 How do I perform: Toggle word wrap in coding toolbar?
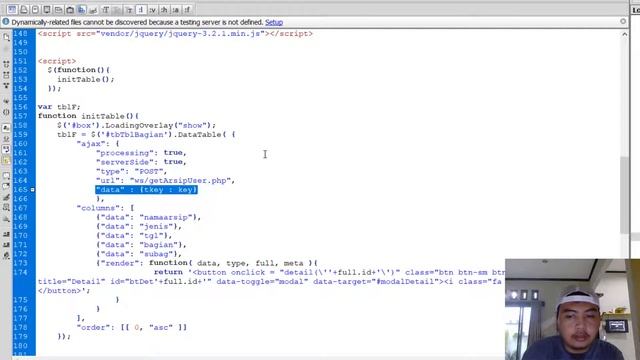click(6, 149)
